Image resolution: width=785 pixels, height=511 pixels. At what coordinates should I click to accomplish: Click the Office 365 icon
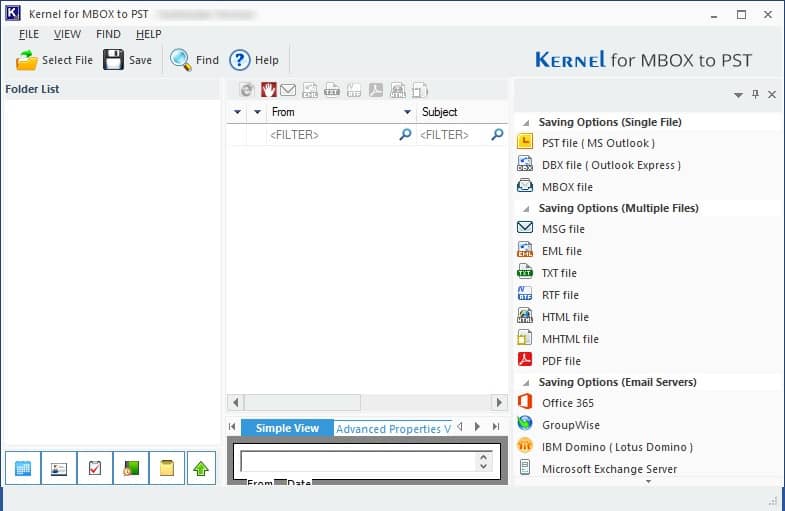(525, 402)
